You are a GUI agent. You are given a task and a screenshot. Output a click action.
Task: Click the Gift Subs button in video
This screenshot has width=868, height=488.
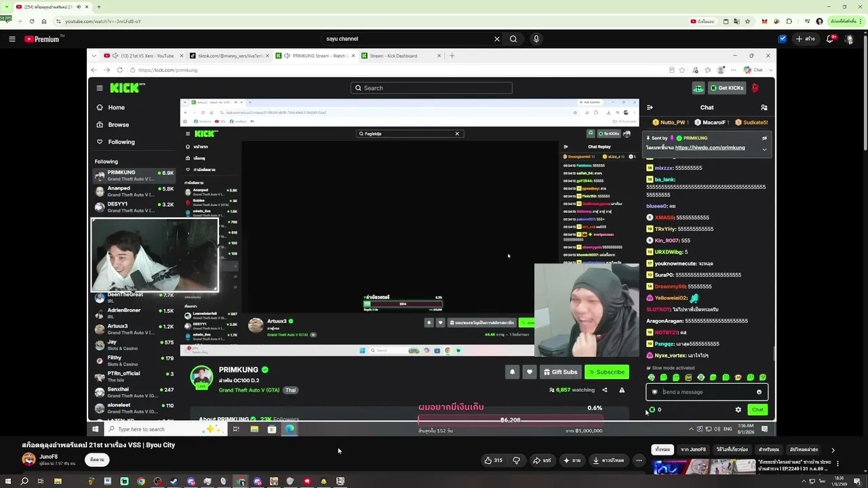(x=560, y=372)
